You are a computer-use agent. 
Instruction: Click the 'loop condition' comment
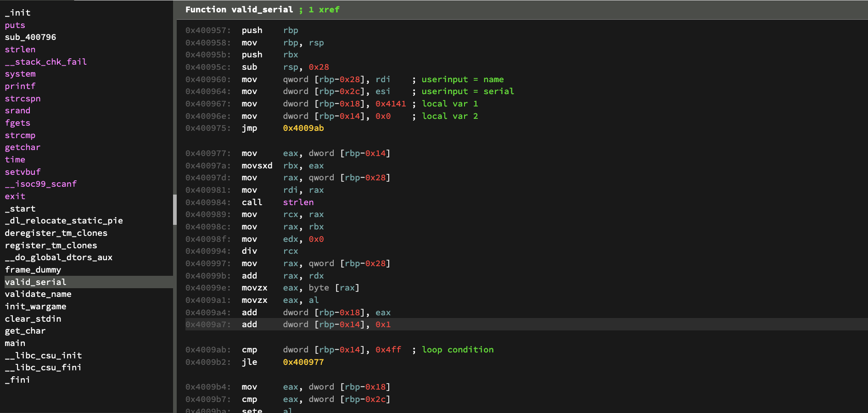458,350
